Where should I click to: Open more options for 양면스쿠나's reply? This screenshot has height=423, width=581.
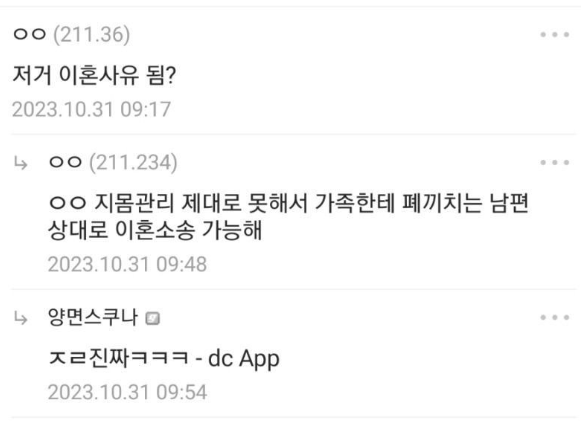[555, 317]
